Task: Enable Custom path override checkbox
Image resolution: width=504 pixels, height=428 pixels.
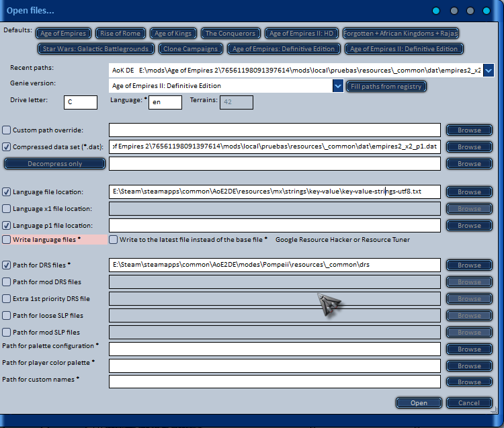Action: coord(7,130)
